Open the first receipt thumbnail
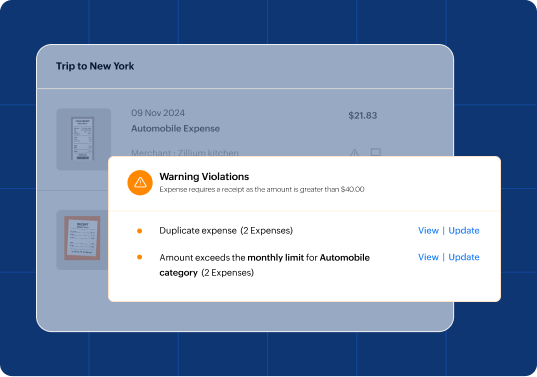The image size is (537, 377). [x=84, y=139]
